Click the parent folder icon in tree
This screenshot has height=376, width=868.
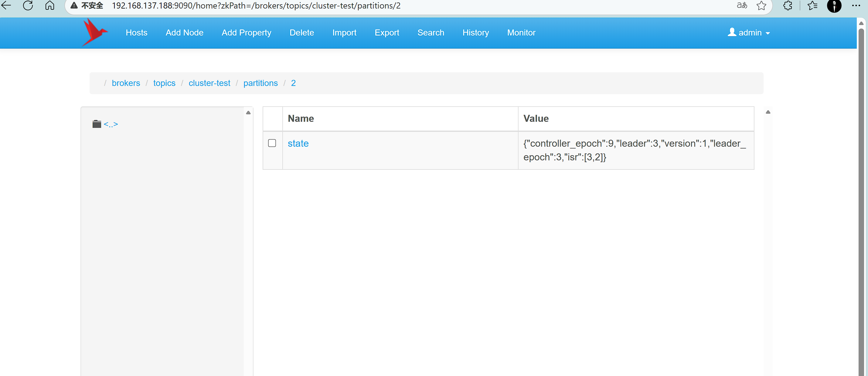(x=97, y=124)
